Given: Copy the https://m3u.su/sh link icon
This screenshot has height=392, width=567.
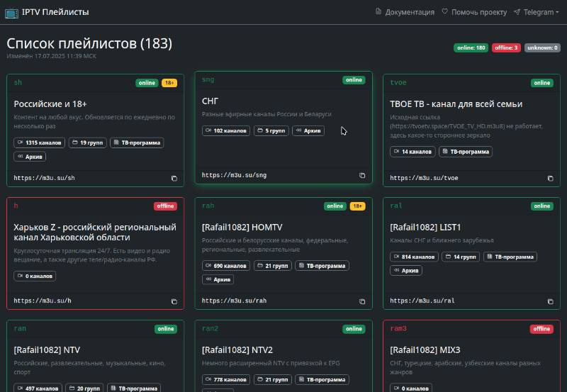Looking at the screenshot, I should point(174,179).
